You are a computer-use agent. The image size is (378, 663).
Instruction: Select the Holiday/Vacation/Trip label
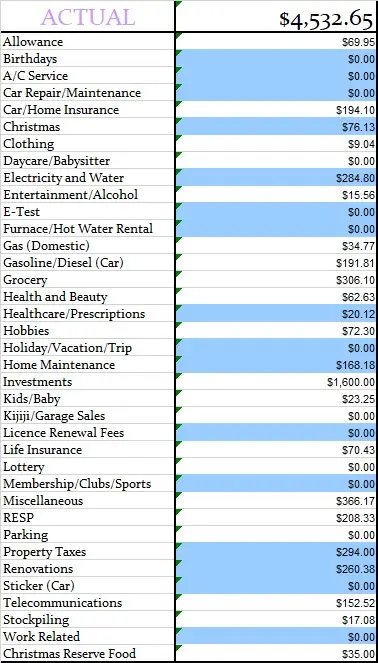(88, 347)
